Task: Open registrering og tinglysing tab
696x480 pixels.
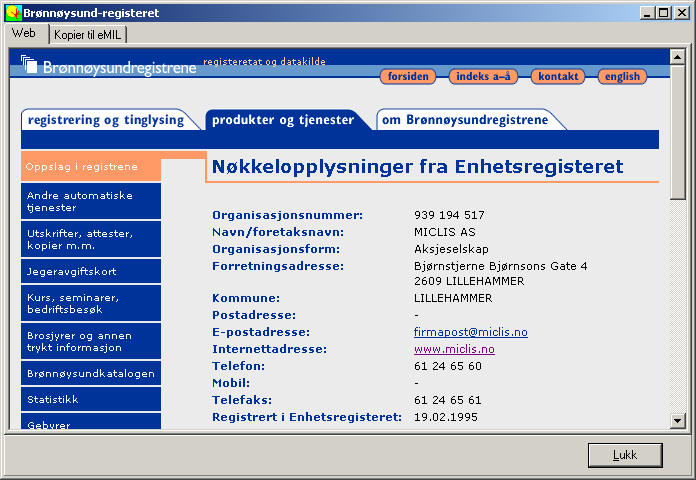Action: pos(106,120)
